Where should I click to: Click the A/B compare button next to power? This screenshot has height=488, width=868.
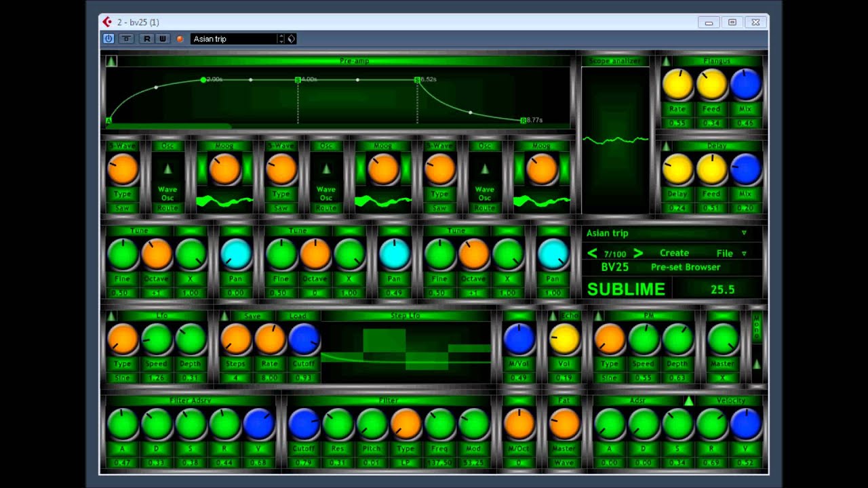126,39
